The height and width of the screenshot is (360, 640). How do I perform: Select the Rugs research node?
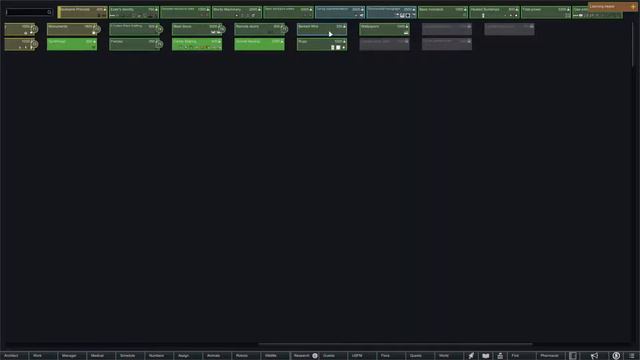tap(322, 44)
